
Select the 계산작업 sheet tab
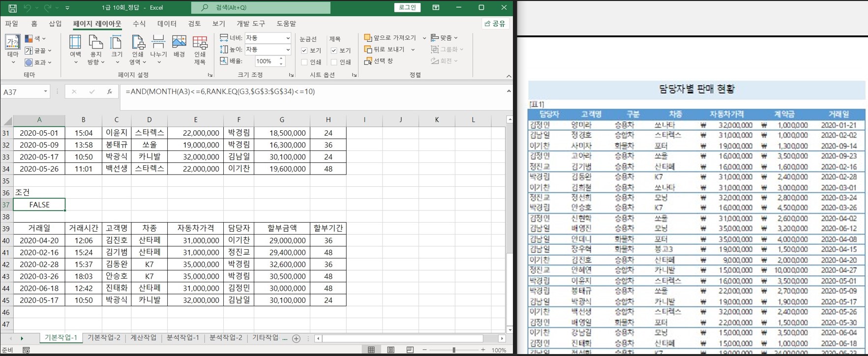click(x=143, y=338)
